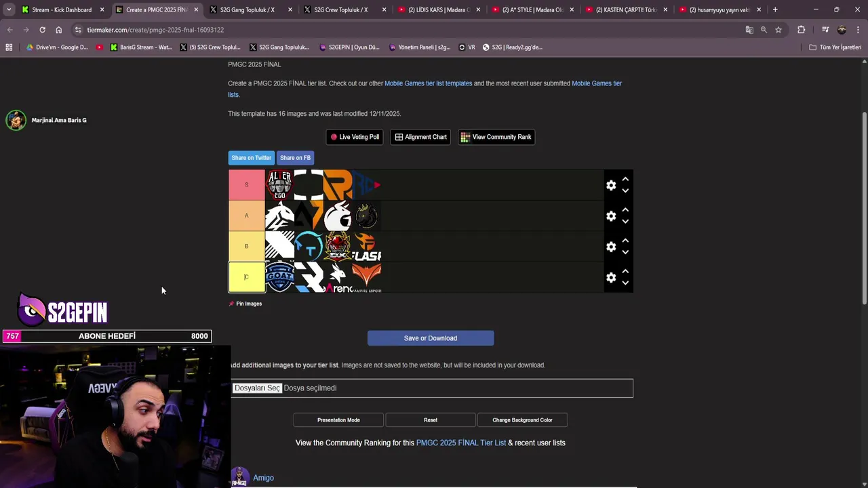The width and height of the screenshot is (868, 488).
Task: Move B tier row up with arrow
Action: point(625,241)
